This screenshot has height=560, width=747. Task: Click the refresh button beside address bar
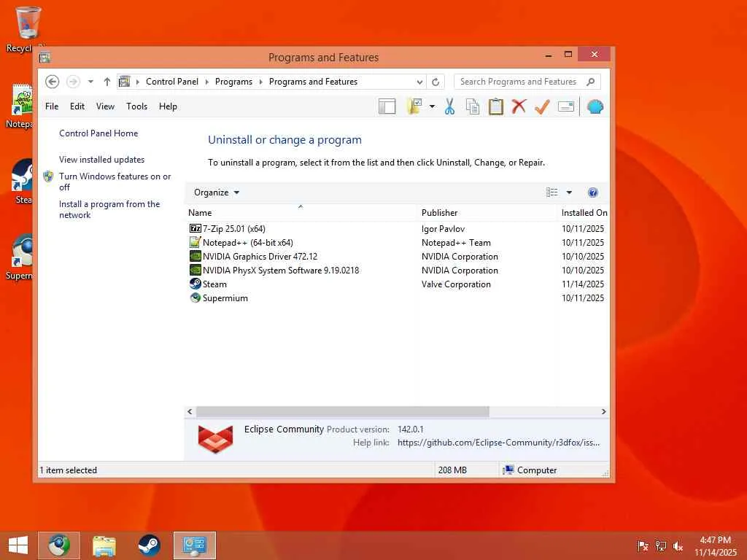(436, 82)
